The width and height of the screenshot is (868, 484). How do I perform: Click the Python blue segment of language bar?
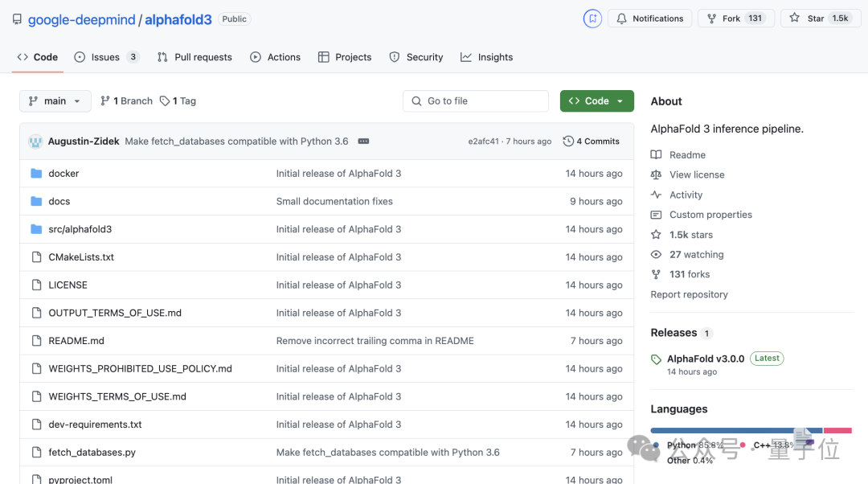736,430
